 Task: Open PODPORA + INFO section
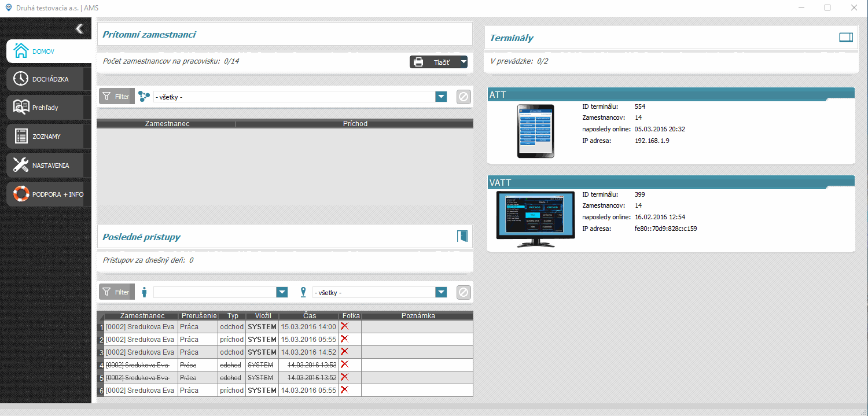click(49, 194)
